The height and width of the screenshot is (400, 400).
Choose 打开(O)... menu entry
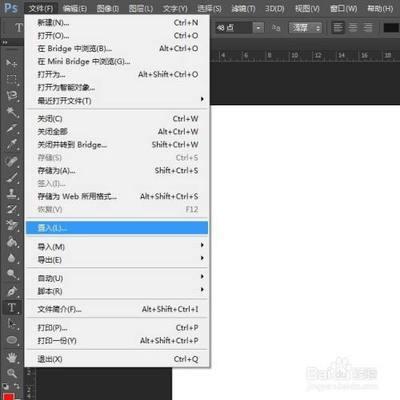[117, 36]
